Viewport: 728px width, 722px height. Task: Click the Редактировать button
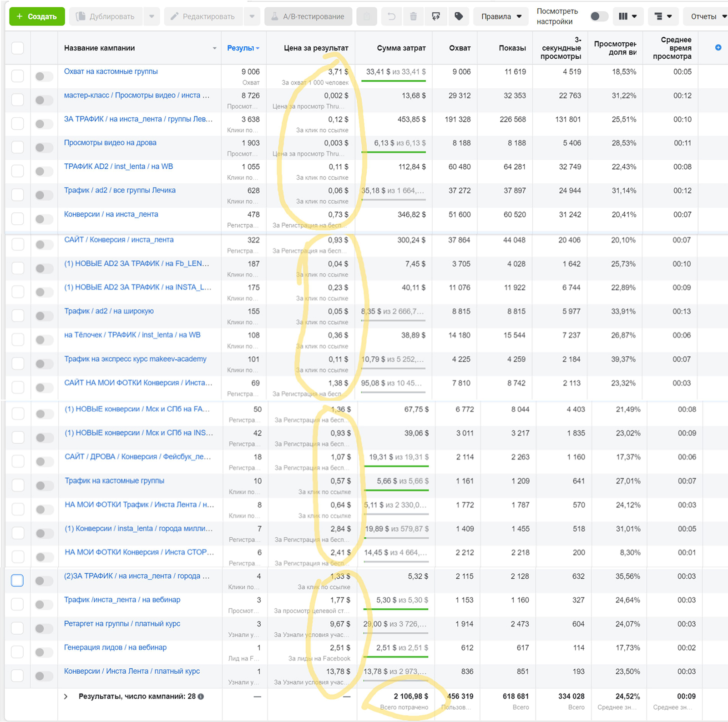(203, 16)
